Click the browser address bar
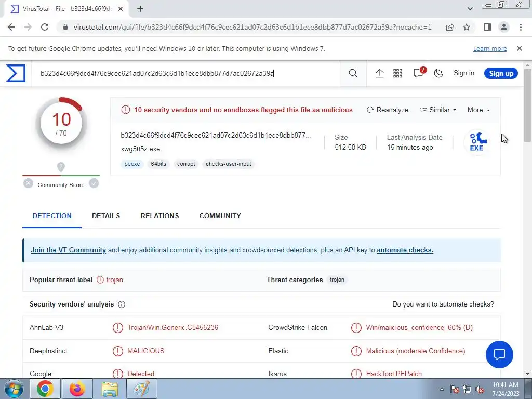This screenshot has width=532, height=399. click(x=252, y=27)
